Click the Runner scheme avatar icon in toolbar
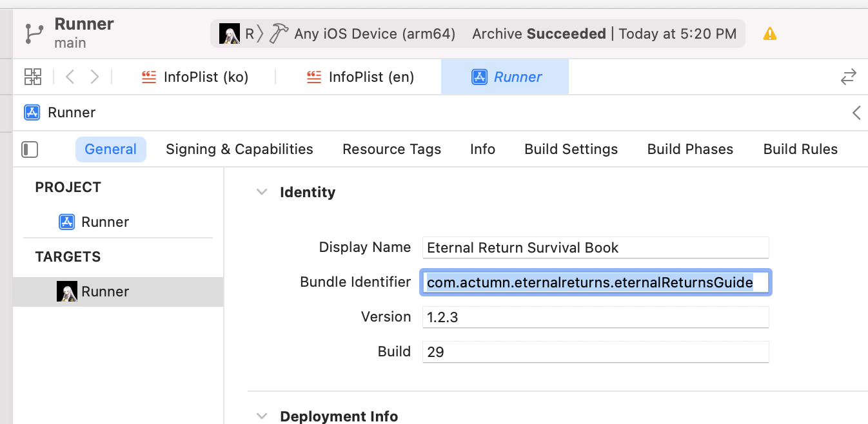Screen dimensions: 868x424 point(230,34)
